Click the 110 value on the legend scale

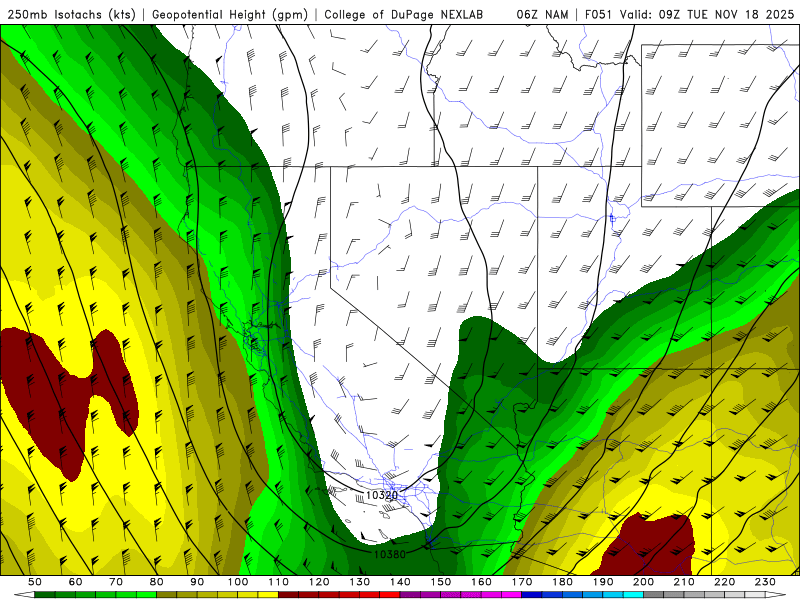[x=279, y=582]
